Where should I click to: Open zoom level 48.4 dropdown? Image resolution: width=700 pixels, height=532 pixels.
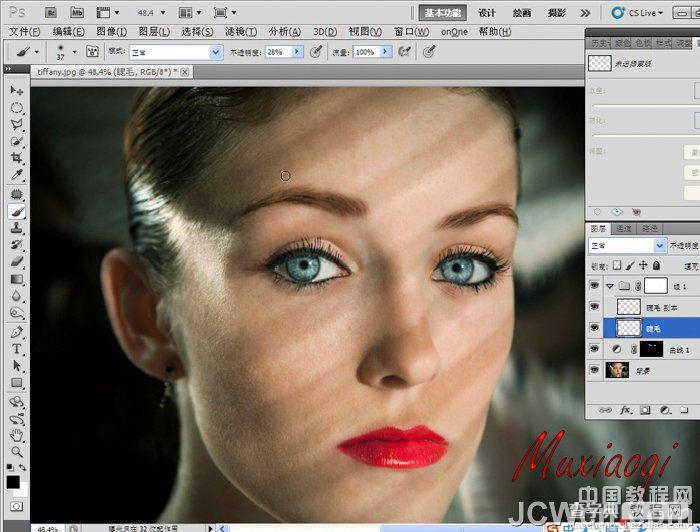[x=163, y=13]
